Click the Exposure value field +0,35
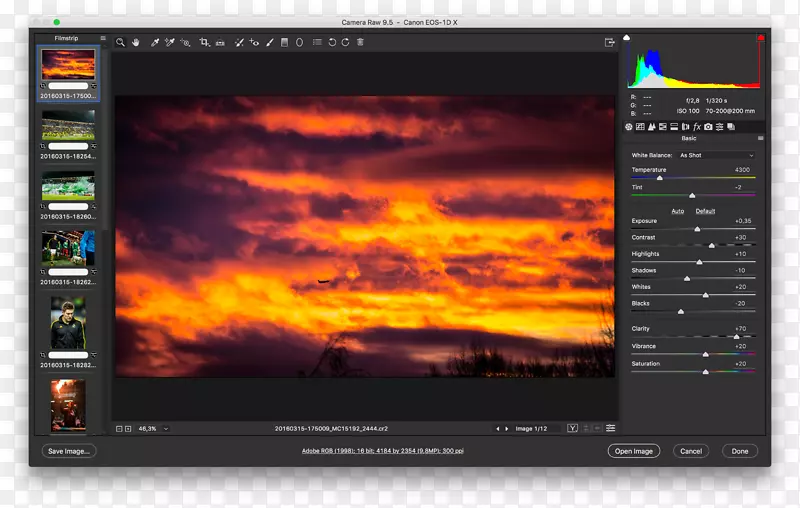 pos(743,221)
